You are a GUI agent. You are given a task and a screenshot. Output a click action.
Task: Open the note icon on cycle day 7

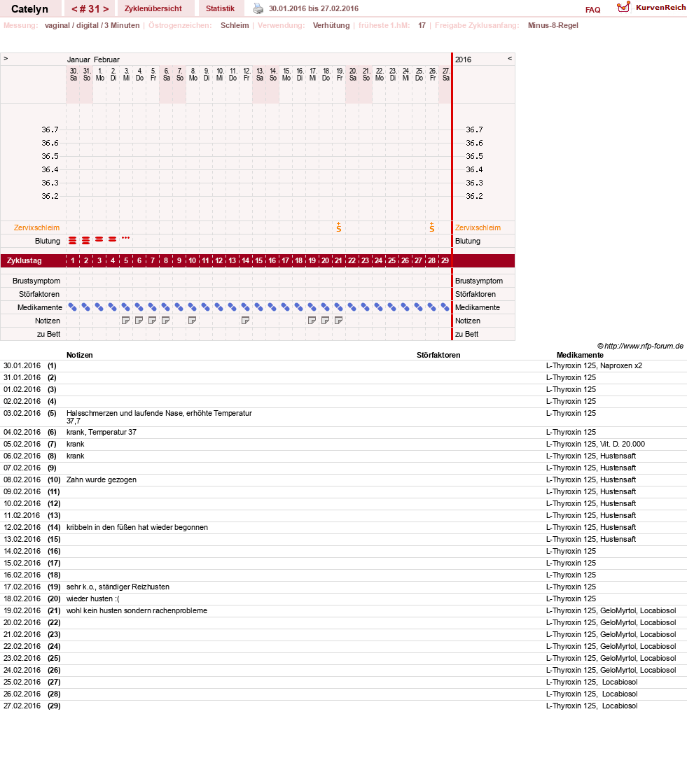[x=153, y=321]
